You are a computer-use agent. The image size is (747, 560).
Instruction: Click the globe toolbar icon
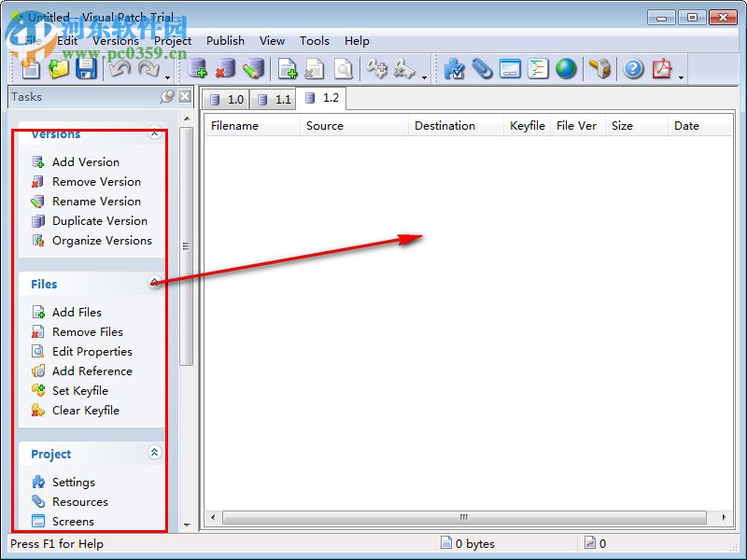point(566,69)
